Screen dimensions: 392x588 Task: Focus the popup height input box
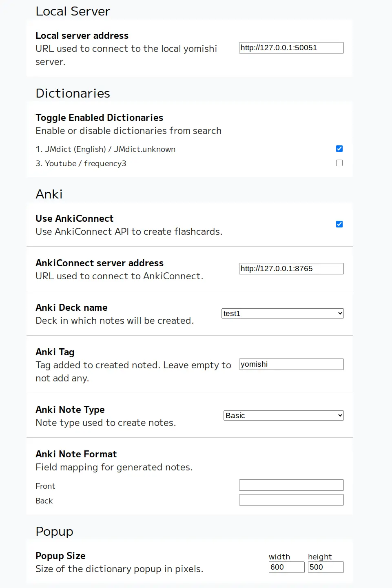pos(326,567)
